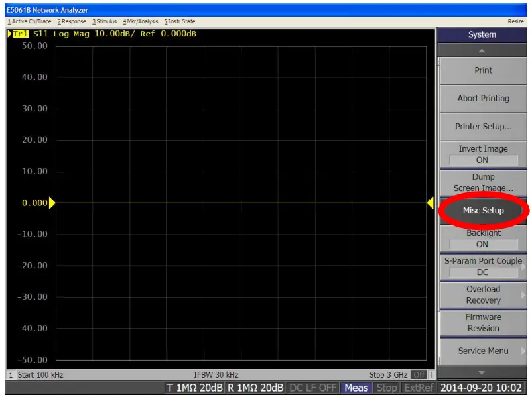
Task: Open the Instr State menu
Action: 181,21
